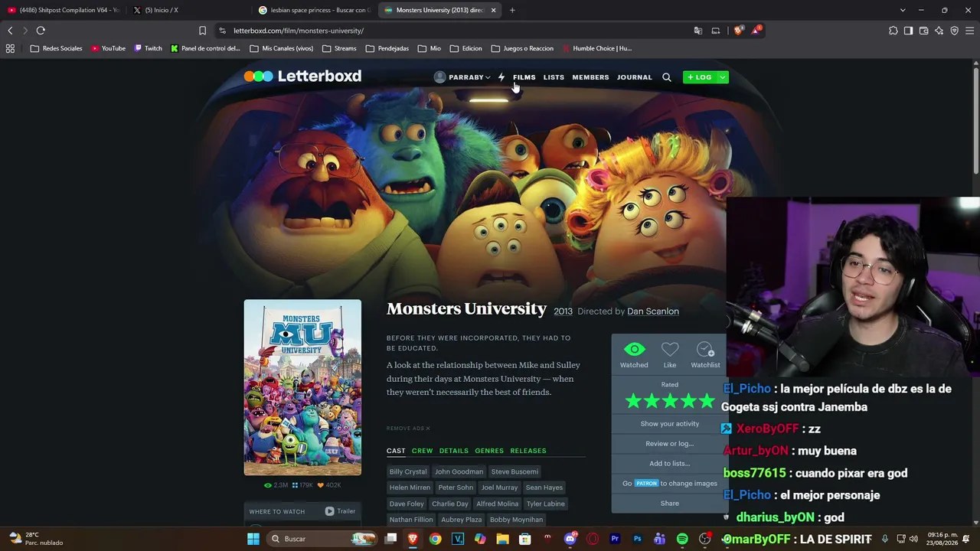
Task: Open the activity lightning bolt icon
Action: click(x=501, y=77)
